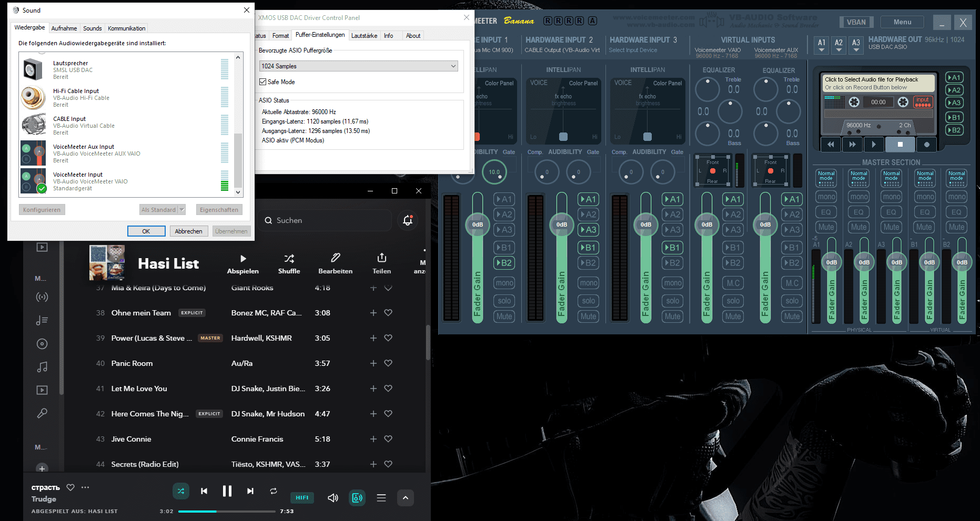Screen dimensions: 980x521
Task: Skip to previous track in player bar
Action: (x=204, y=491)
